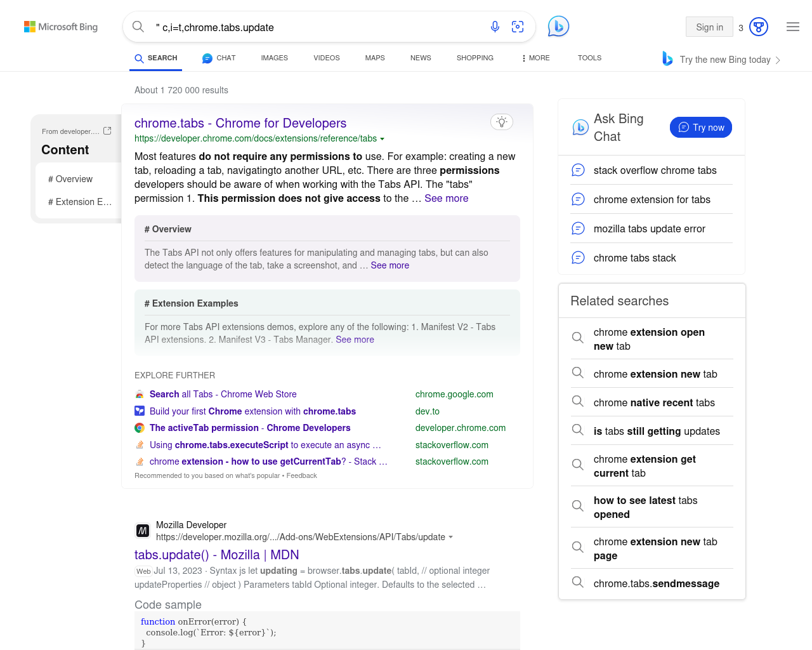
Task: Click Ask Bing Chat logo icon
Action: (x=580, y=128)
